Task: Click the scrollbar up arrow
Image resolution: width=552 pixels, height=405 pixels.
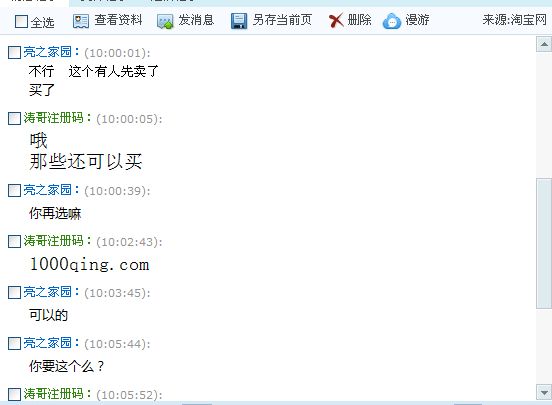Action: point(544,44)
